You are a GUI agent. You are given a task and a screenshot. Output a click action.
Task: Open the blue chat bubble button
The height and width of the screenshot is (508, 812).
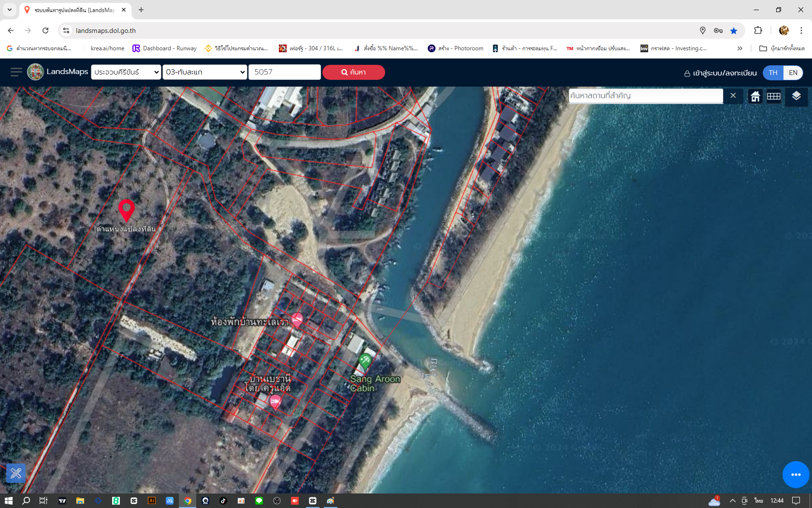tap(796, 475)
